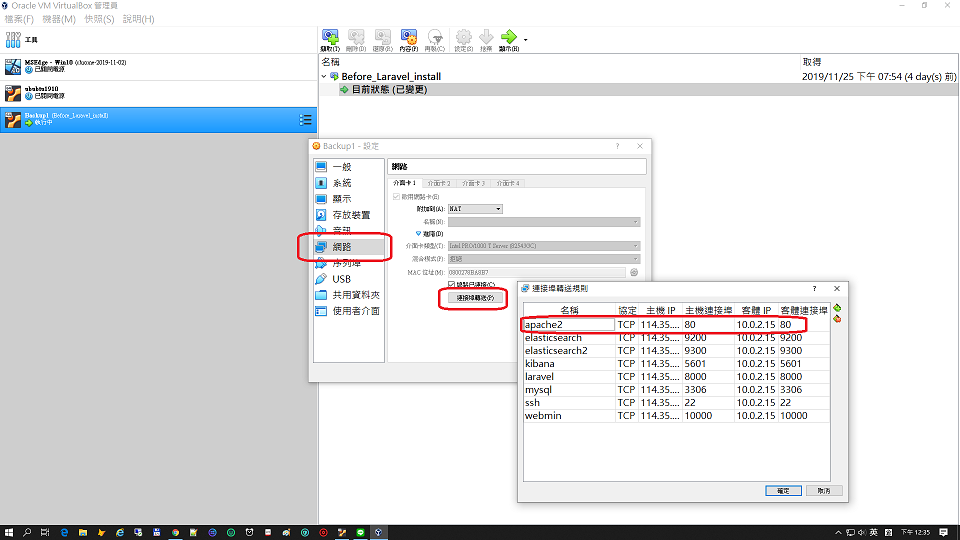This screenshot has width=960, height=540.
Task: Open Display (顯示) settings category
Action: tap(349, 198)
